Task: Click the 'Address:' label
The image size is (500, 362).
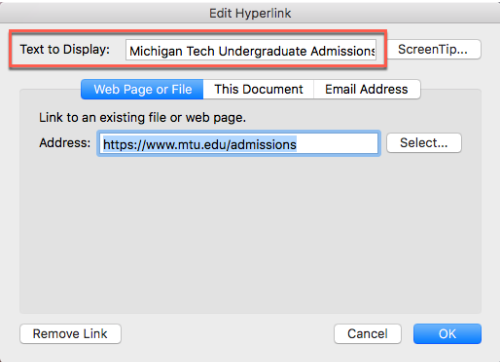Action: (x=65, y=143)
